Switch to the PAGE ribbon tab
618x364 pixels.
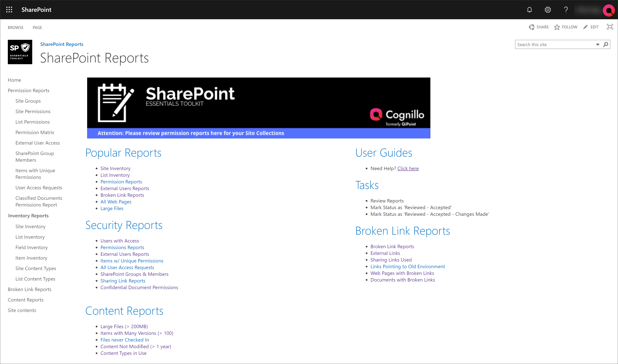37,27
